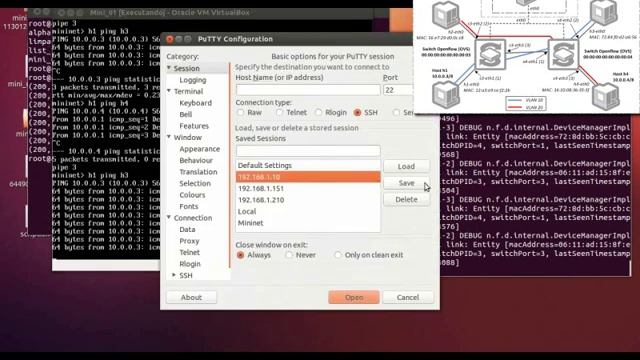640x360 pixels.
Task: Focus the Port input field
Action: pyautogui.click(x=398, y=90)
